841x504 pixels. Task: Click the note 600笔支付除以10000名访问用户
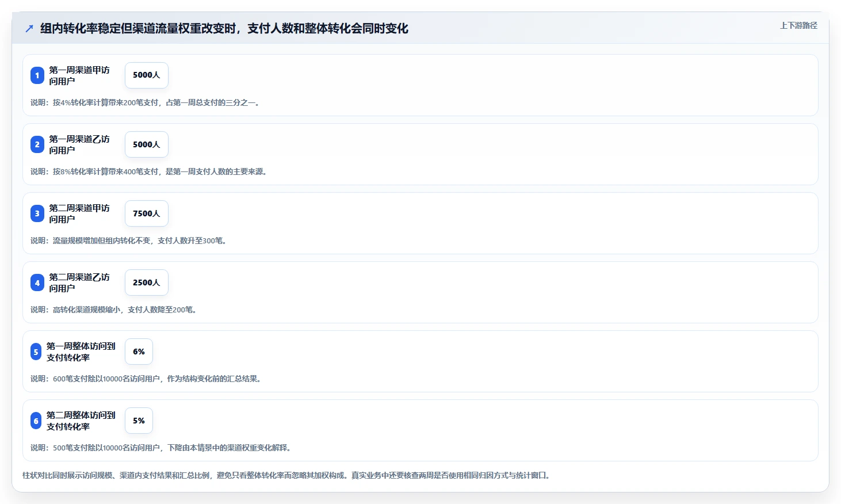147,379
